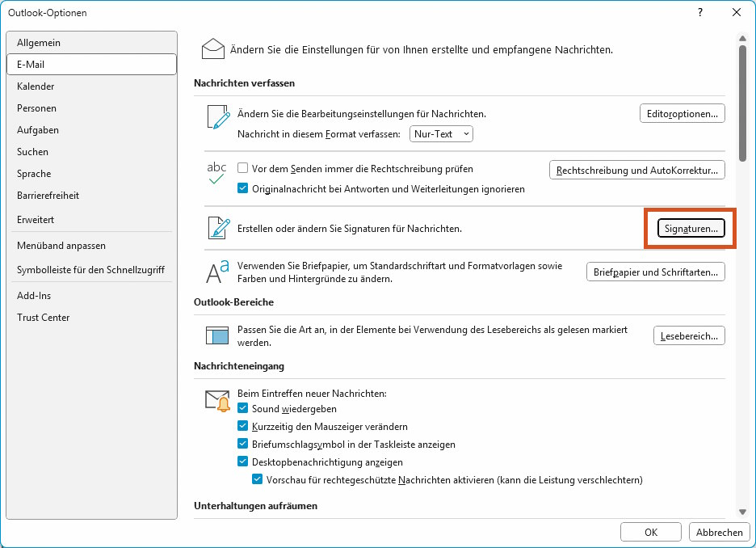
Task: Open Sprache options category
Action: 91,174
